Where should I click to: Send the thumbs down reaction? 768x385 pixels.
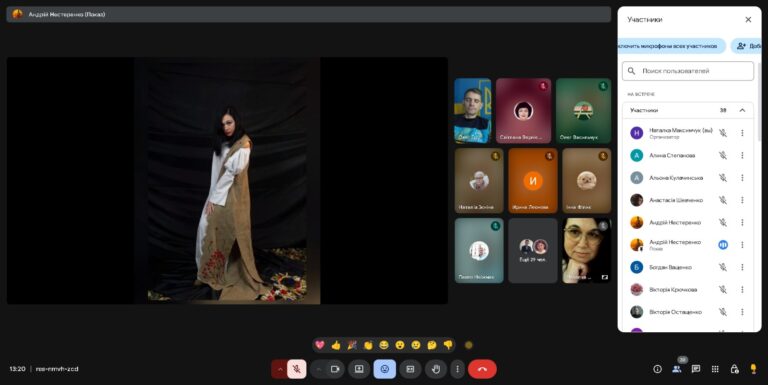click(448, 345)
